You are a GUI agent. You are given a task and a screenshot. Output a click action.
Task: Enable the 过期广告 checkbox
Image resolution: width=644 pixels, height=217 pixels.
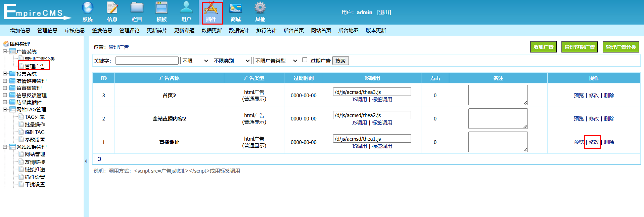pyautogui.click(x=305, y=60)
